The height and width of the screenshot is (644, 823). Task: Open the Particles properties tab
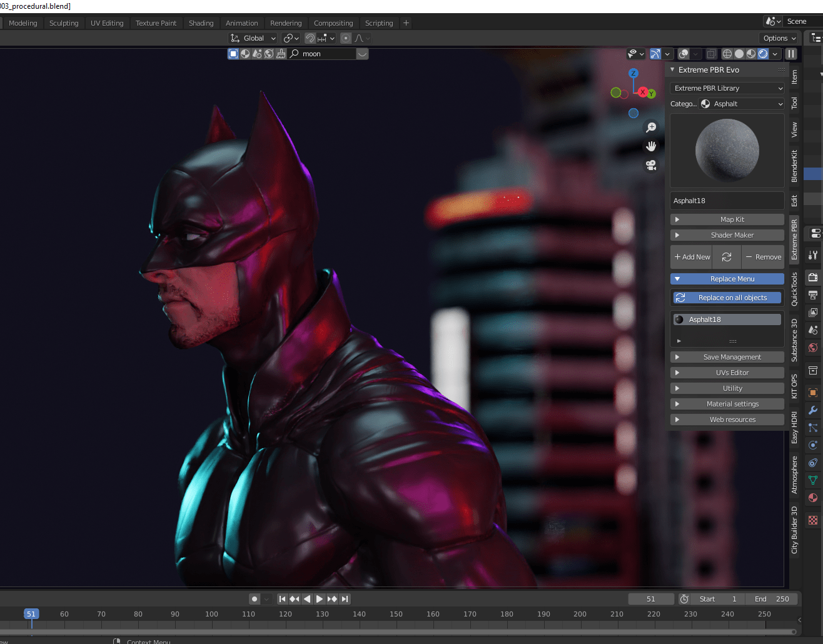pyautogui.click(x=813, y=428)
